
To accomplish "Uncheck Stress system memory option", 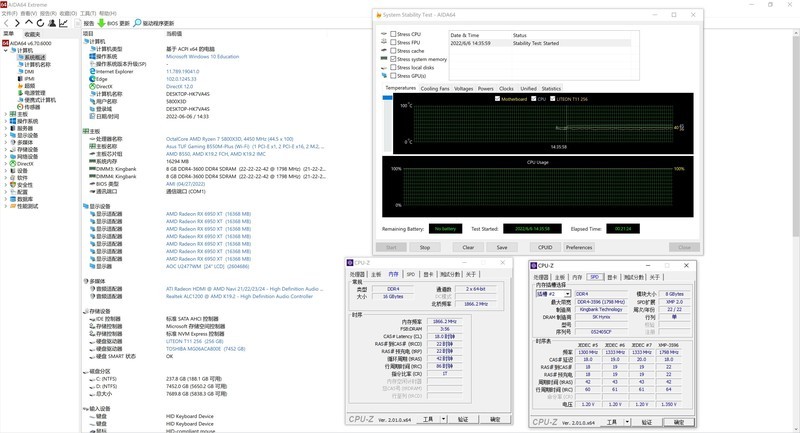I will (392, 59).
